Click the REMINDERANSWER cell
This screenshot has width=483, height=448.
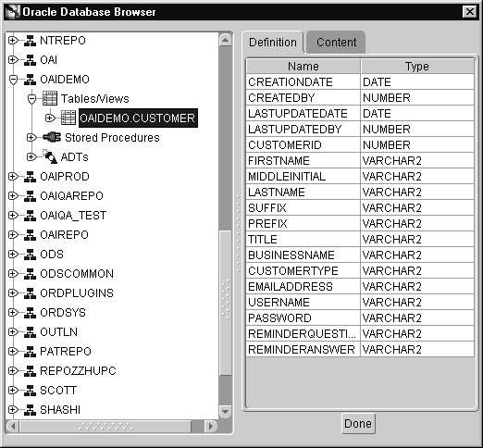click(303, 350)
